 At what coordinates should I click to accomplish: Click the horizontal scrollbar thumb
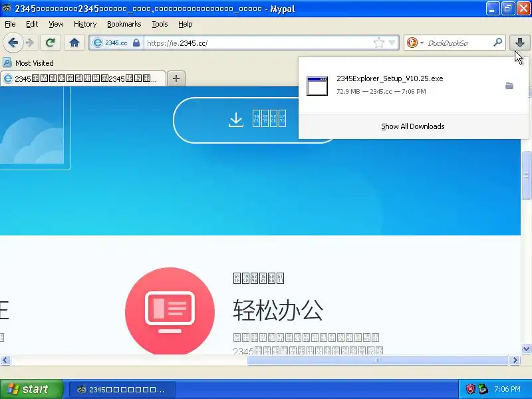point(378,360)
